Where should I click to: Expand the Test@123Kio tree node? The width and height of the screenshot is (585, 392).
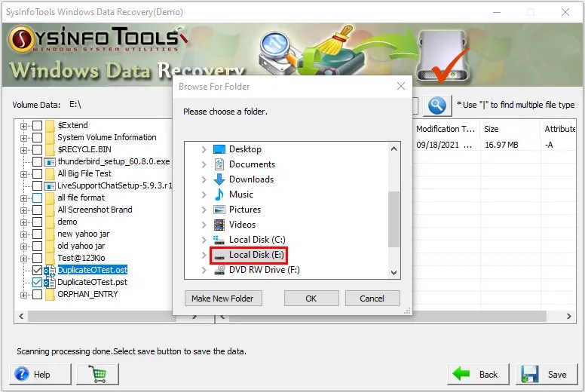click(23, 259)
